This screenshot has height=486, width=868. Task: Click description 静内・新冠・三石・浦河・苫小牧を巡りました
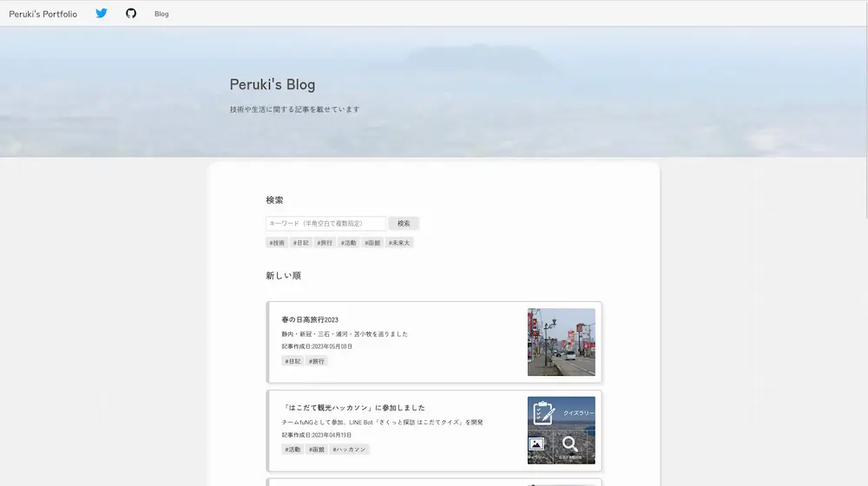click(x=345, y=334)
